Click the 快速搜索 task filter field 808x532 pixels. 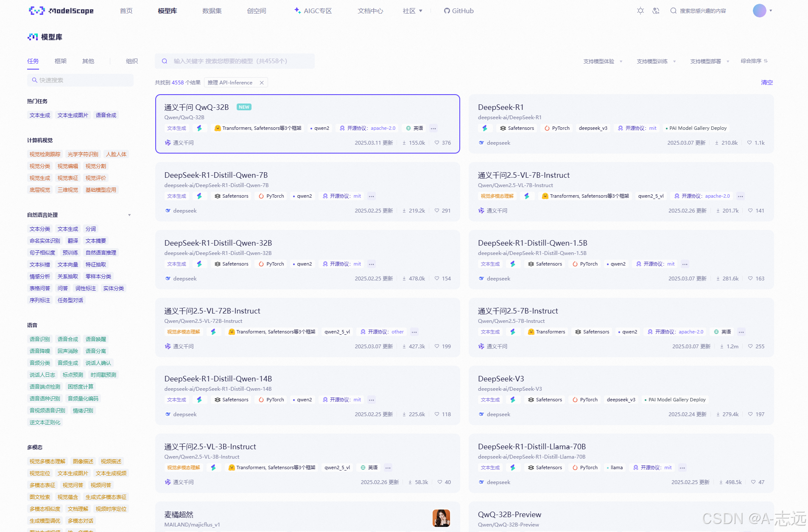[x=80, y=80]
